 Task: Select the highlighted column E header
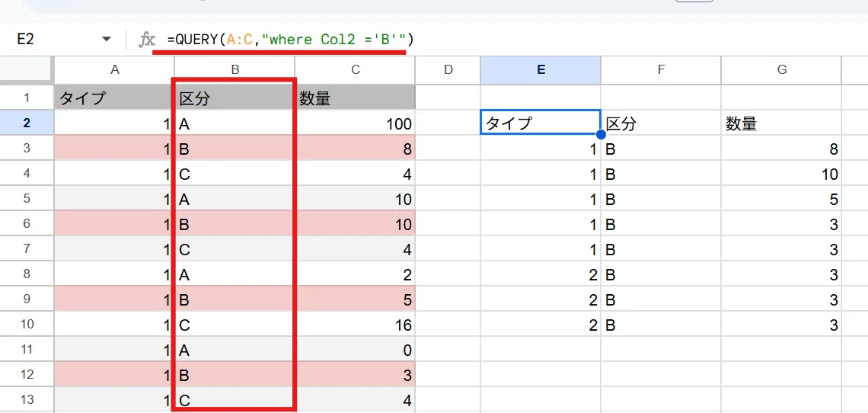541,69
